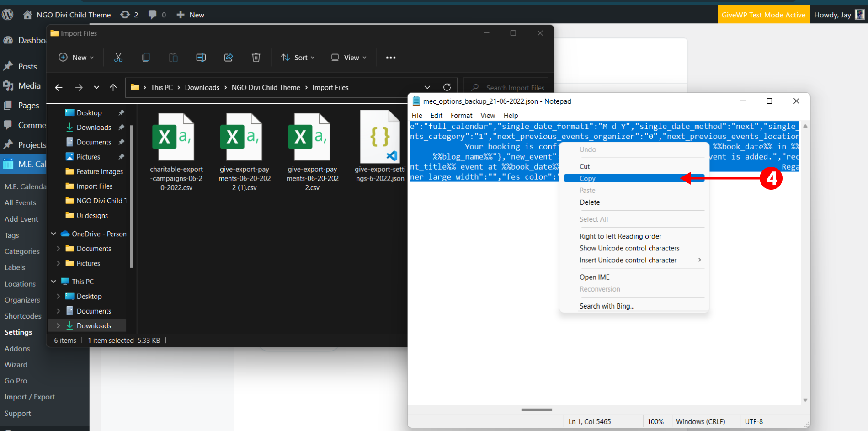Choose Delete from the context menu

pyautogui.click(x=634, y=202)
